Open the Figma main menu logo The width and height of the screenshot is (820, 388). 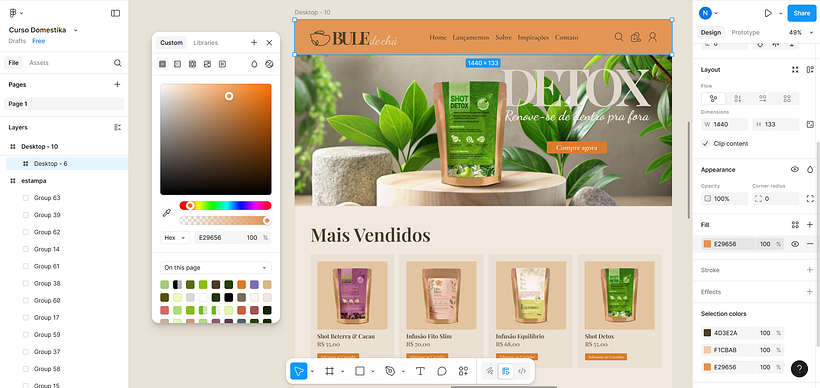tap(13, 13)
